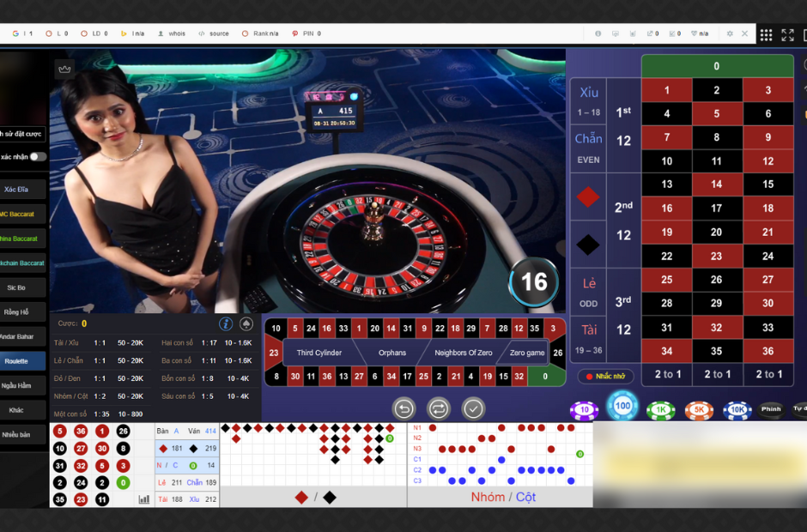Viewport: 807px width, 532px height.
Task: Bet on Orphans section
Action: [x=392, y=353]
